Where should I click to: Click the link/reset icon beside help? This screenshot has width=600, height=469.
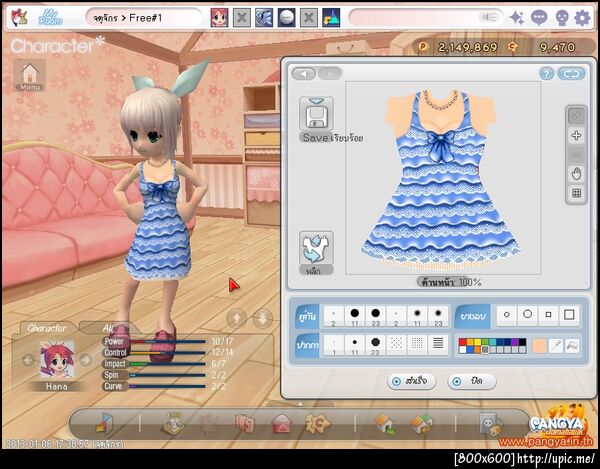pos(571,74)
